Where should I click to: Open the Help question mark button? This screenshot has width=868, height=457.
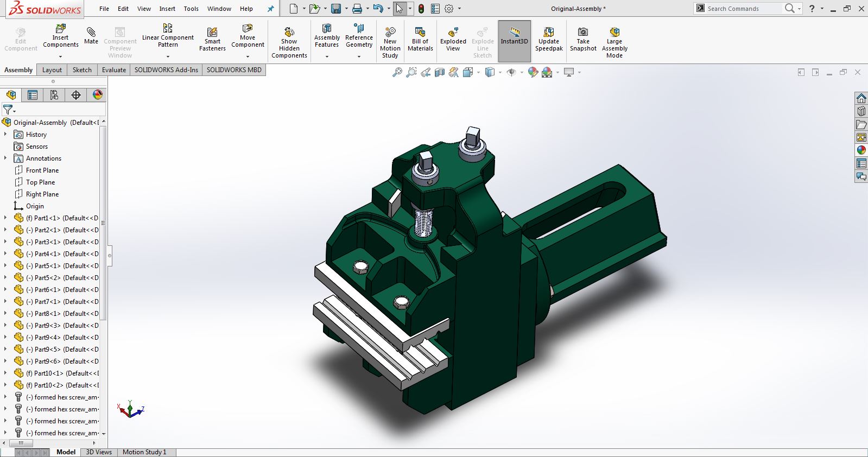pos(812,9)
